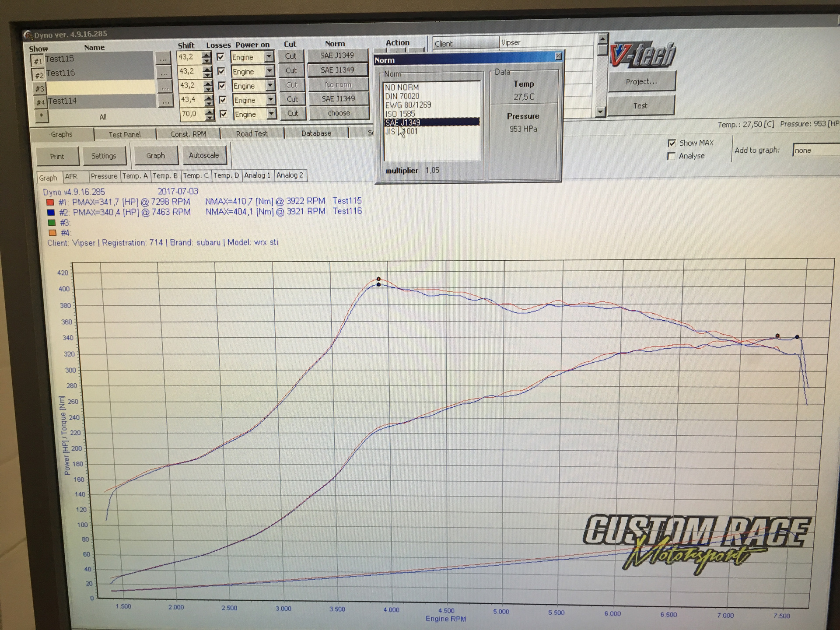Increase shift value for Test115 row

(x=207, y=55)
